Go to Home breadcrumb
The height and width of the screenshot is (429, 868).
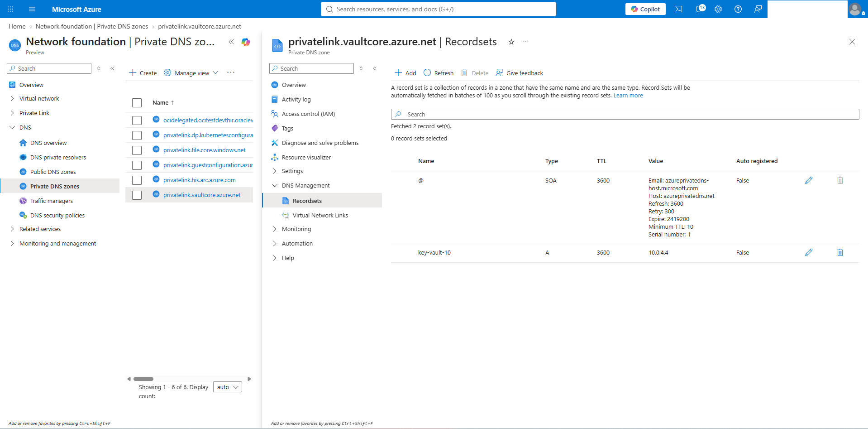[x=17, y=26]
